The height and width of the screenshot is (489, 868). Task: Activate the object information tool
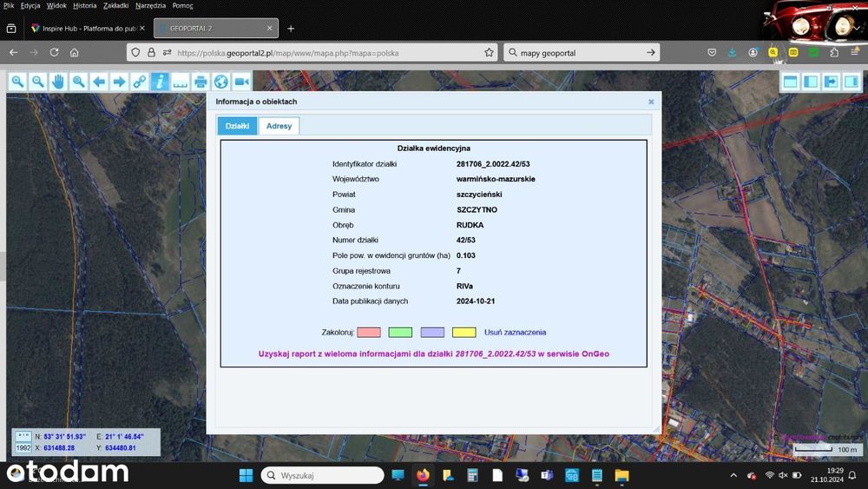click(x=160, y=82)
